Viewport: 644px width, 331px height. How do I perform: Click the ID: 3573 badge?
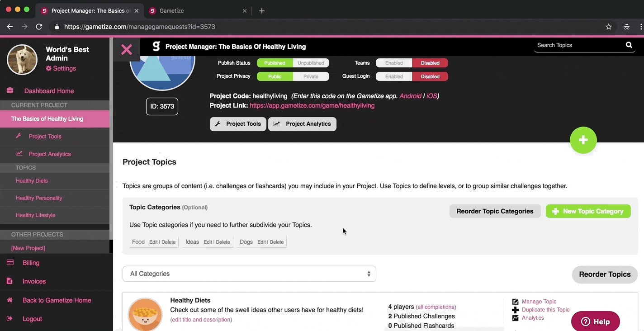[162, 107]
